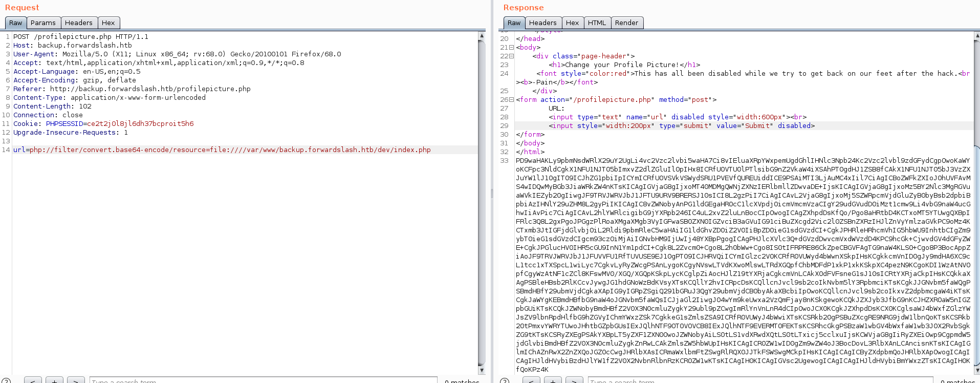Click the PHPSESSID cookie value
The height and width of the screenshot is (383, 980).
(140, 124)
